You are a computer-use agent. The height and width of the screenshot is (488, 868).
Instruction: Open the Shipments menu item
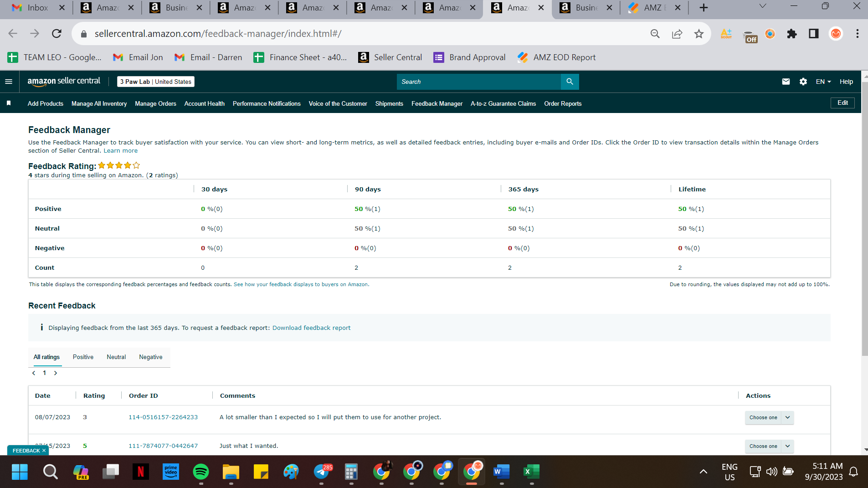tap(389, 103)
